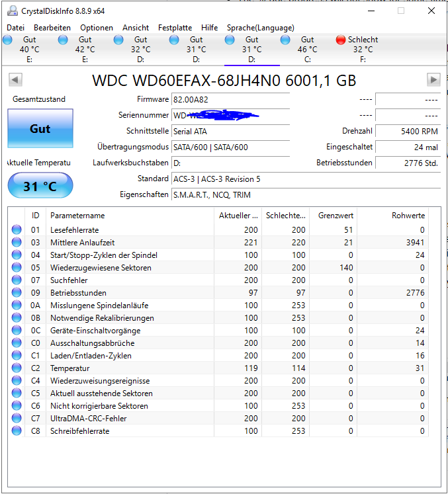Click the blue status orb for 40 °C disk
The height and width of the screenshot is (494, 448).
point(7,40)
